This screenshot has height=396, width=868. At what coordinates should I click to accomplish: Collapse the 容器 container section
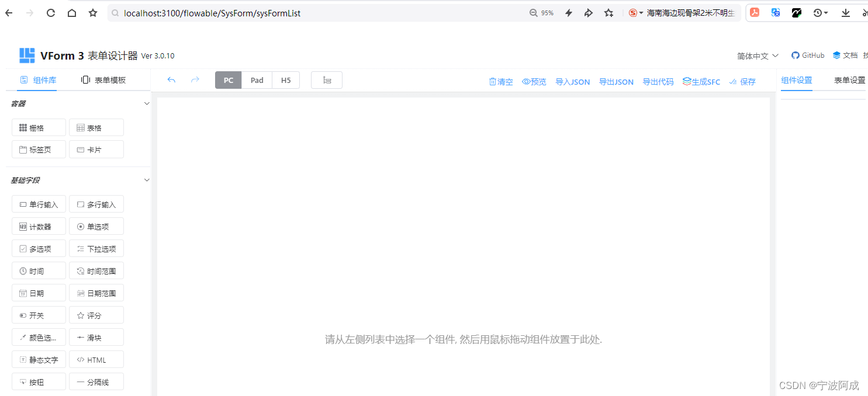click(x=146, y=103)
